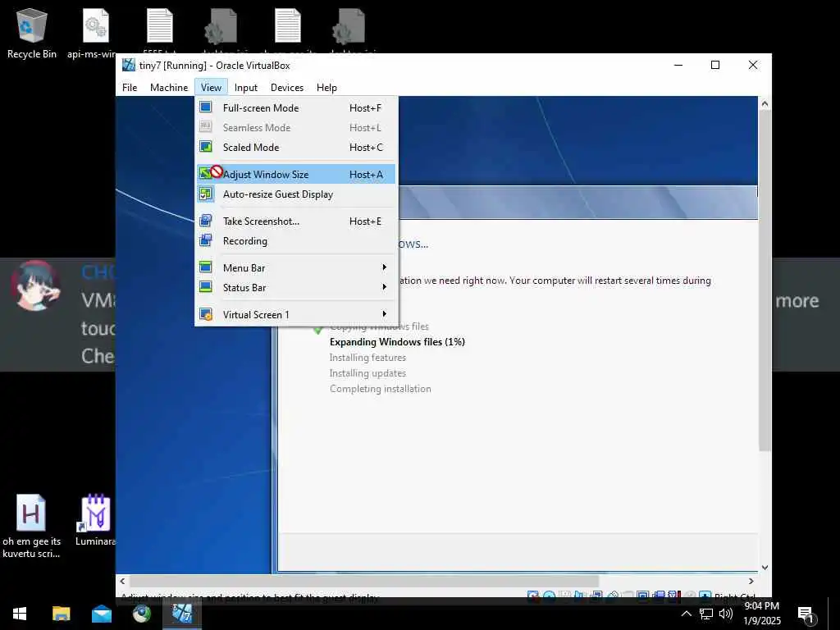Select the Luminara shortcut icon
Screen dimensions: 840x630
[x=95, y=519]
